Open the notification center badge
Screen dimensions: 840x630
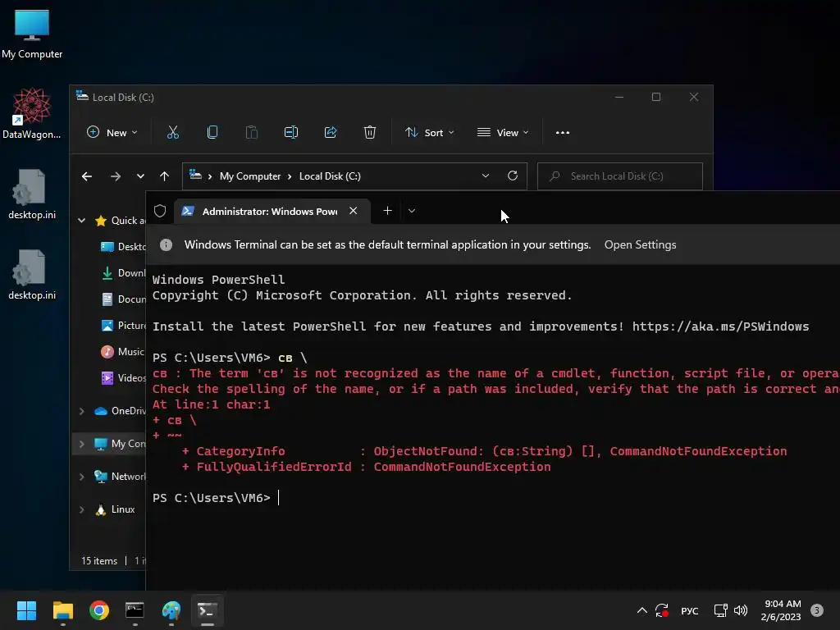816,610
